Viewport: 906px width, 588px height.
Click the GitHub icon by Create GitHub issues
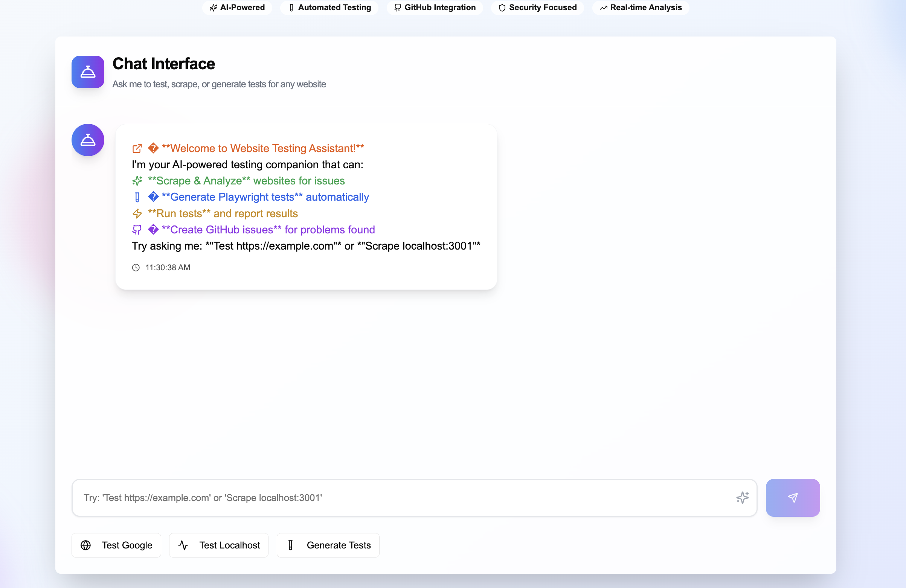[x=137, y=230]
